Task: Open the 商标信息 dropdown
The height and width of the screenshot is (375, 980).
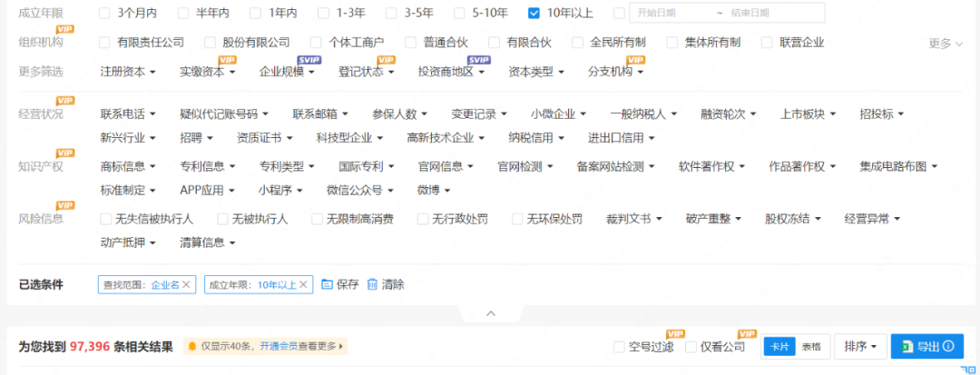Action: pos(128,167)
